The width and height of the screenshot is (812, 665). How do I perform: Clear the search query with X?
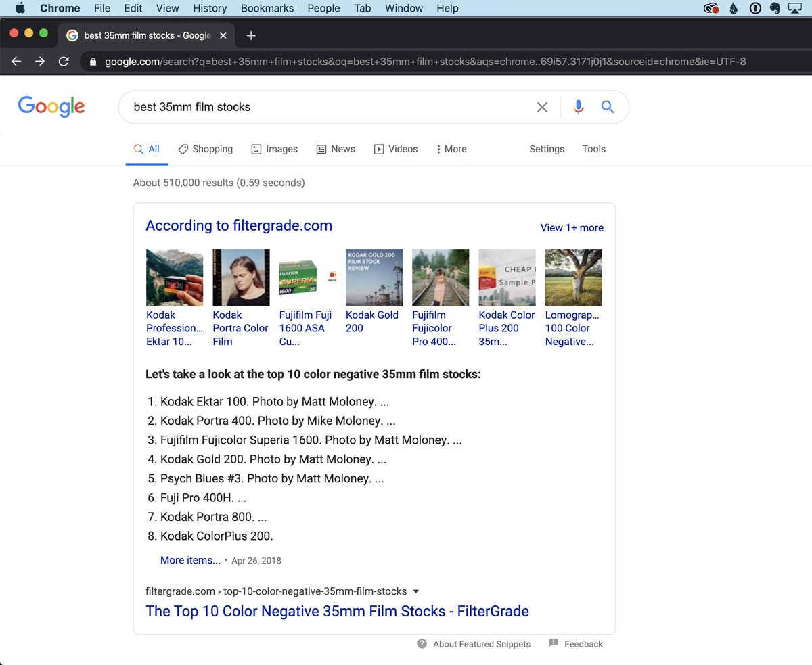tap(542, 107)
